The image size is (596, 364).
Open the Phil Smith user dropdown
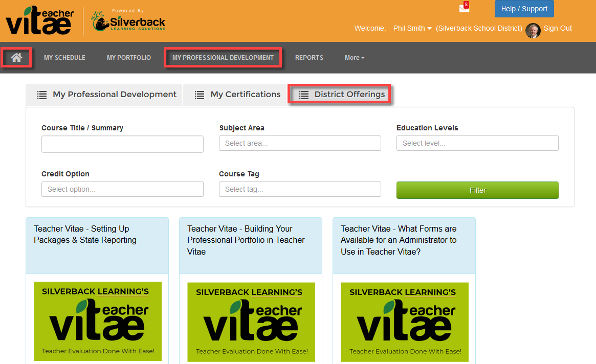click(412, 28)
